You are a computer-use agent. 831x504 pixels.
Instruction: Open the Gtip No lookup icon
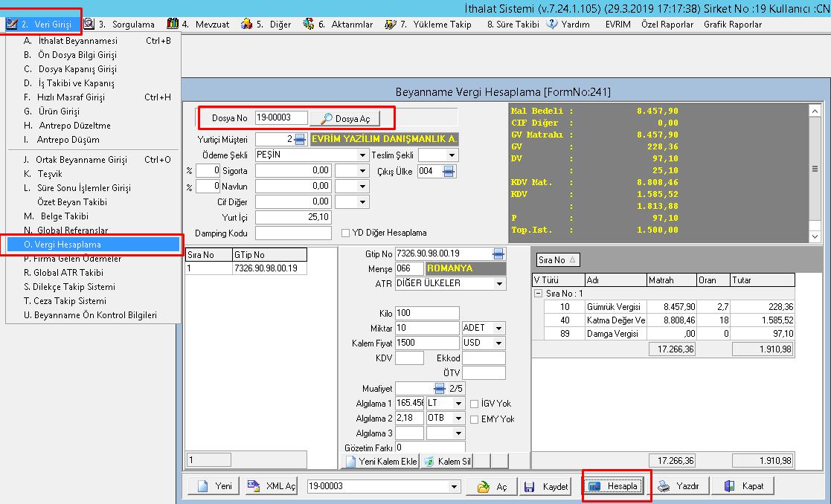[x=498, y=254]
